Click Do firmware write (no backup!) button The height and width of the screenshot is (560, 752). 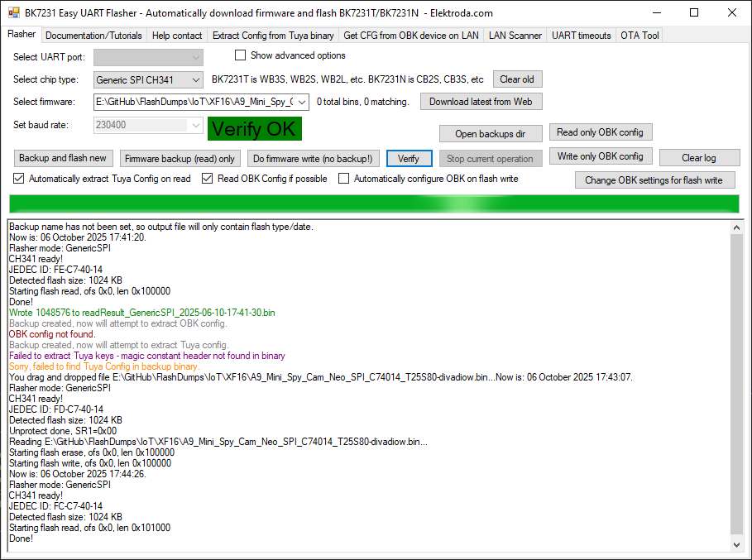[314, 159]
